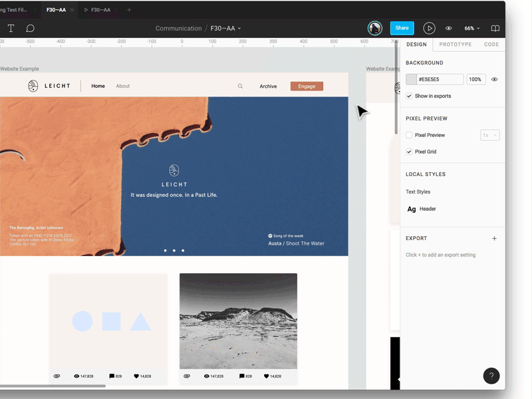Switch to the CODE tab
Screen dimensions: 532x399
click(x=491, y=45)
